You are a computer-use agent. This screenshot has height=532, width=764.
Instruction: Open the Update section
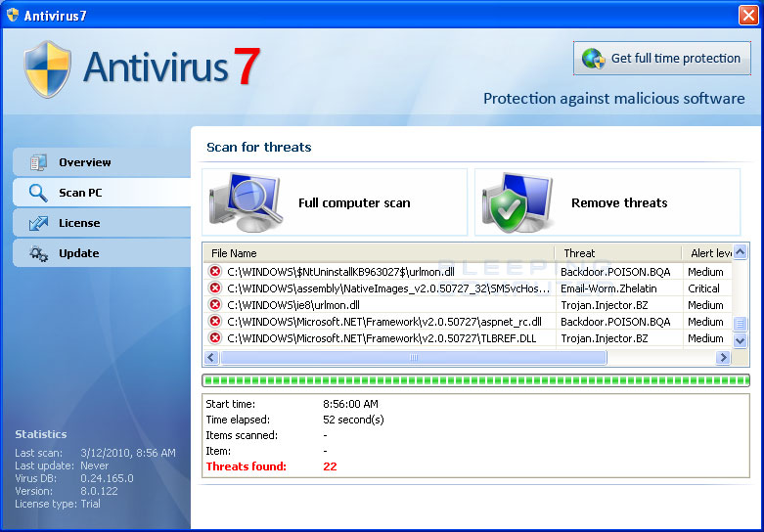pyautogui.click(x=102, y=253)
